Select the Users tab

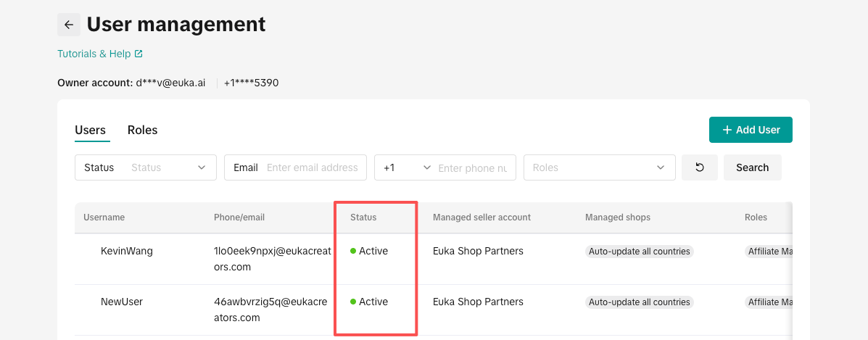[x=90, y=130]
